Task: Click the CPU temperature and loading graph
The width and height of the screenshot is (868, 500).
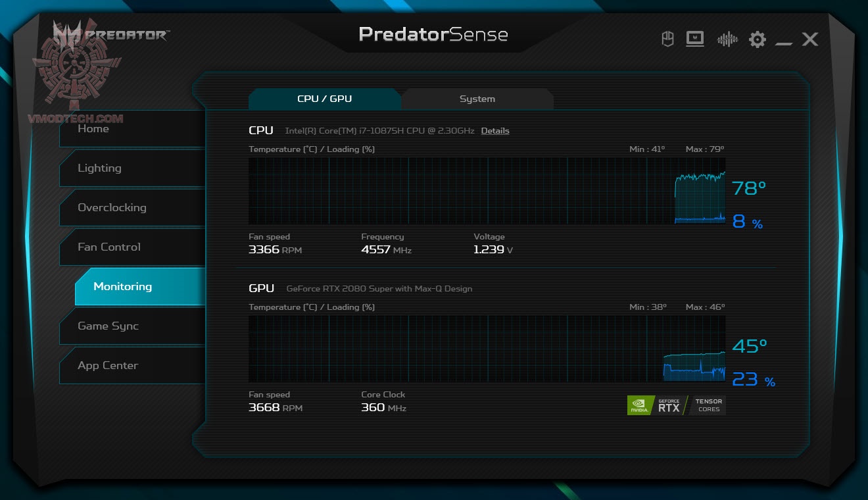Action: [x=487, y=191]
